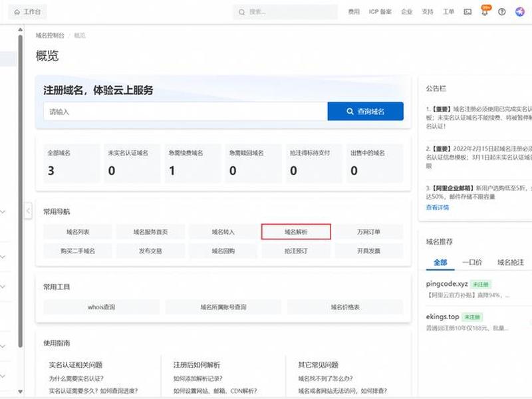The width and height of the screenshot is (532, 399).
Task: Click the top search input field
Action: click(285, 12)
